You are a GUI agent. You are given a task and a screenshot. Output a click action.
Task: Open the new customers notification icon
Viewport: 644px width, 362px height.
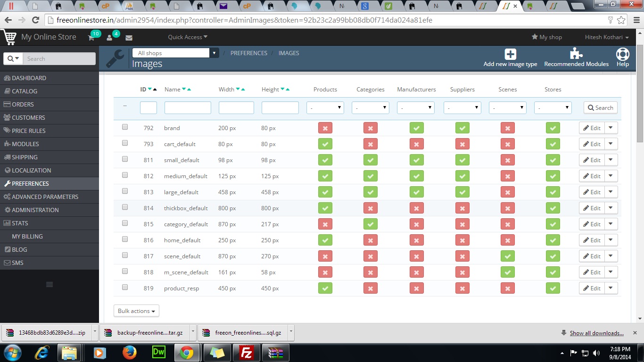[109, 37]
